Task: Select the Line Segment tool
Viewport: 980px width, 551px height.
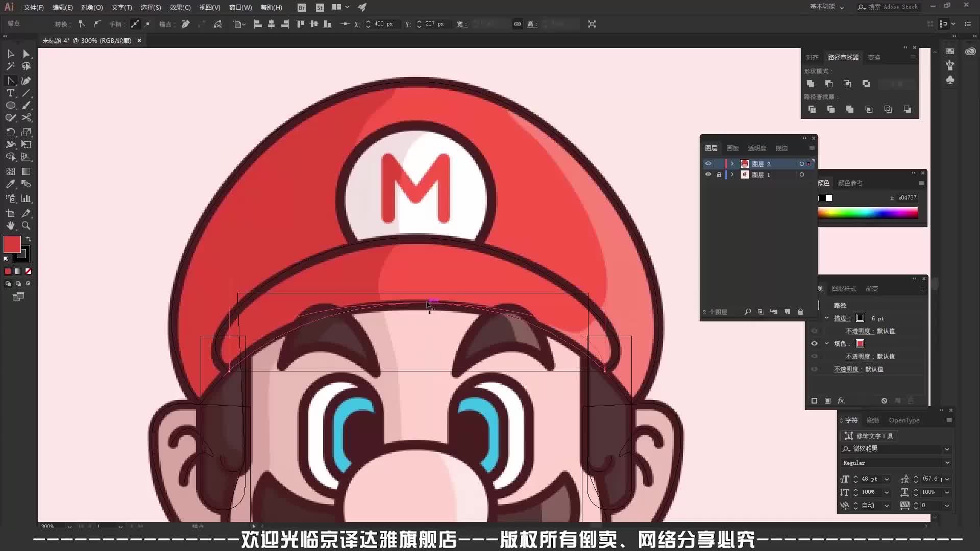Action: tap(26, 93)
